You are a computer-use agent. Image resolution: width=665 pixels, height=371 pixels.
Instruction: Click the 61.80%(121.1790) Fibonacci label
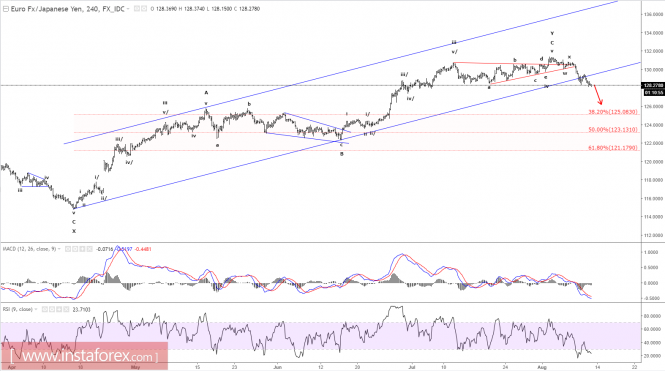[x=613, y=148]
